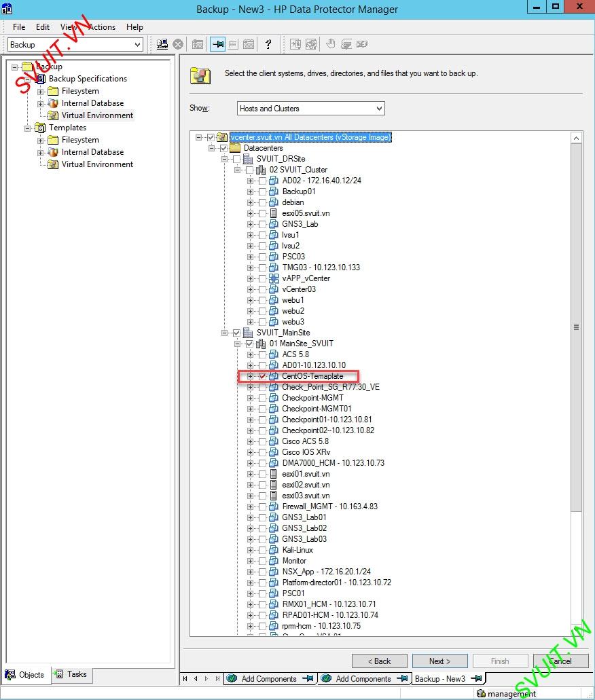Image resolution: width=595 pixels, height=700 pixels.
Task: Tick the SVUIT_DRSite checkbox
Action: click(x=236, y=159)
